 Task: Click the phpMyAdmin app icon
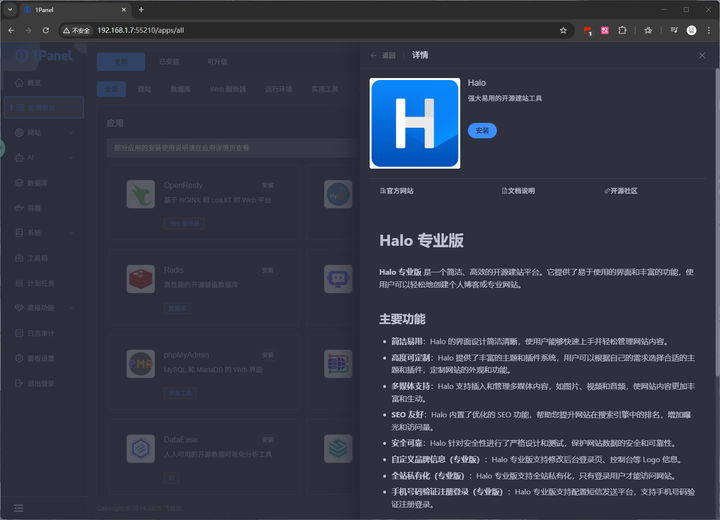tap(141, 364)
